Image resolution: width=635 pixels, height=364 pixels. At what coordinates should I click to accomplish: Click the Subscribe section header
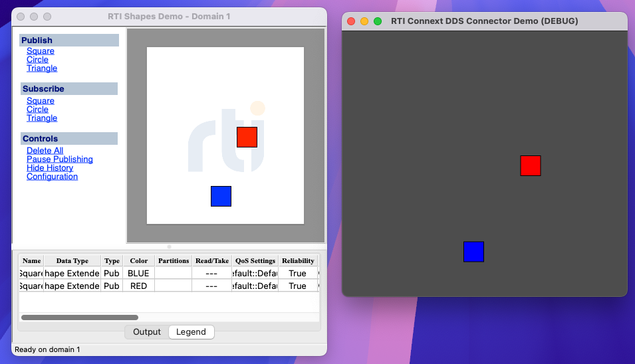pyautogui.click(x=69, y=88)
